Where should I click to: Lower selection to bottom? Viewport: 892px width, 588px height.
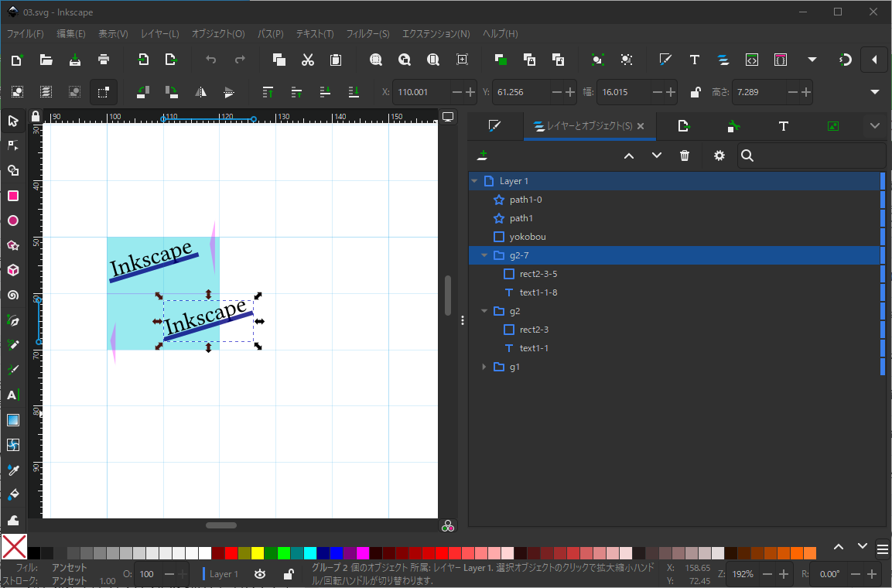pos(354,92)
